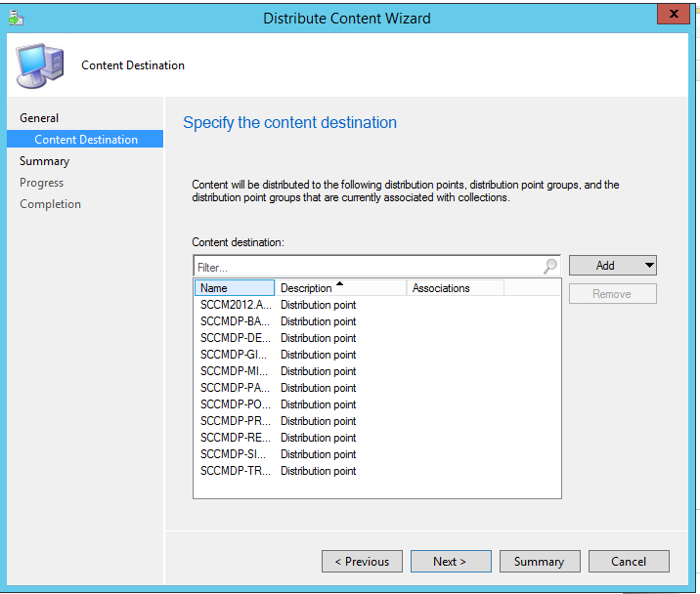Click the computer icon beside Content Destination
The width and height of the screenshot is (700, 594).
click(x=40, y=65)
